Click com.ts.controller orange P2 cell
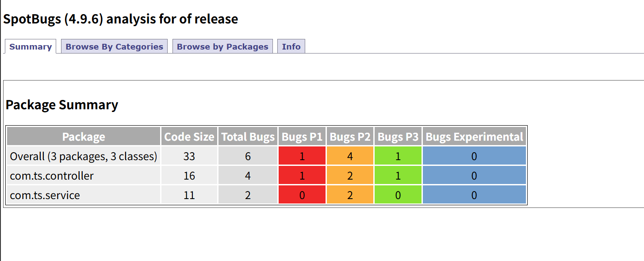The image size is (644, 261). point(350,176)
